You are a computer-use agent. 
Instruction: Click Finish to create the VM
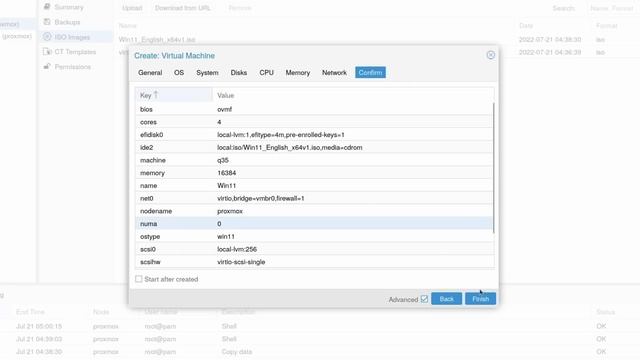tap(480, 299)
